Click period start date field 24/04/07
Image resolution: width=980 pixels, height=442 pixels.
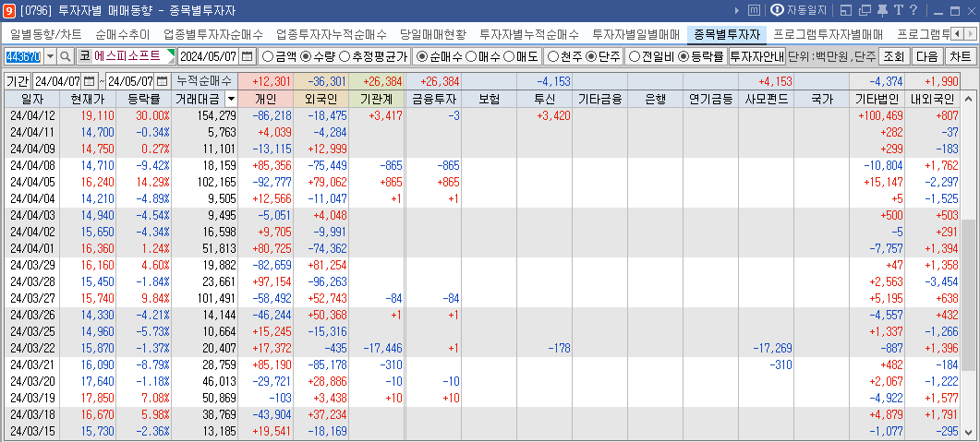pyautogui.click(x=57, y=81)
